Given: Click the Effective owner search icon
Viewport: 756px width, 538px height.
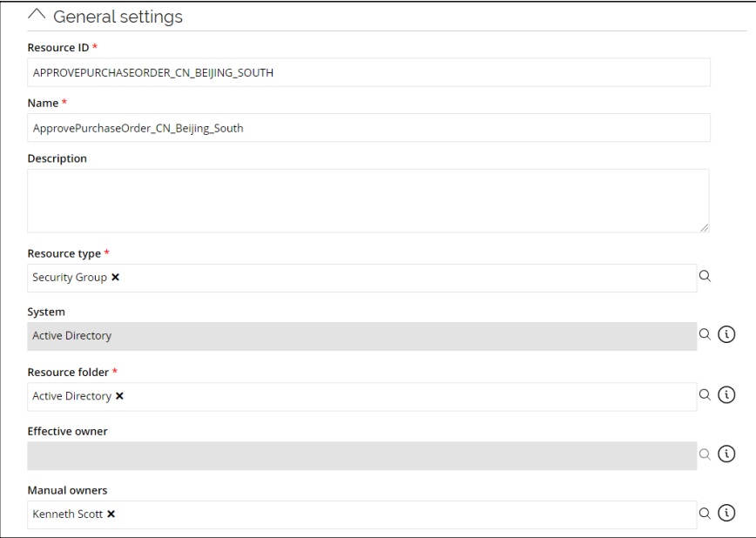Looking at the screenshot, I should 705,454.
